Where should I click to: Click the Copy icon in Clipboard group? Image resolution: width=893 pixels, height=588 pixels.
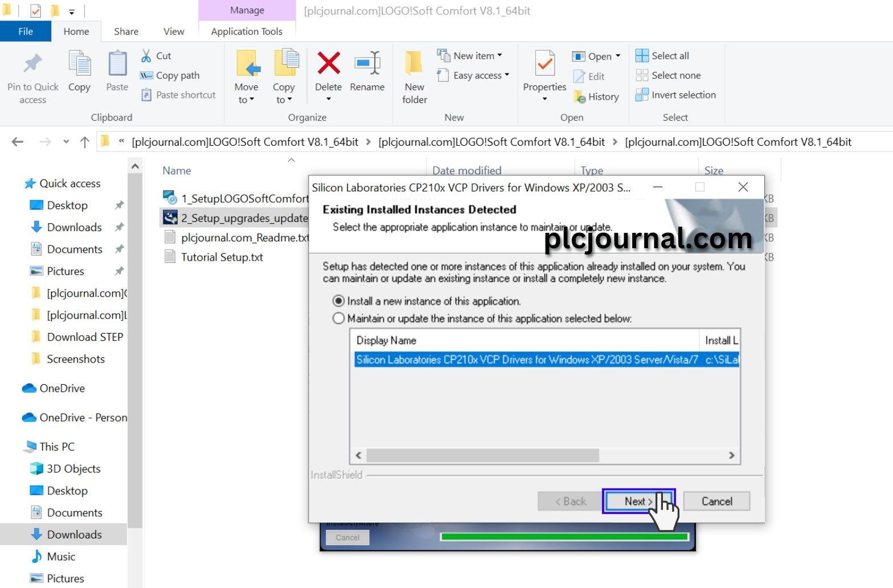79,64
